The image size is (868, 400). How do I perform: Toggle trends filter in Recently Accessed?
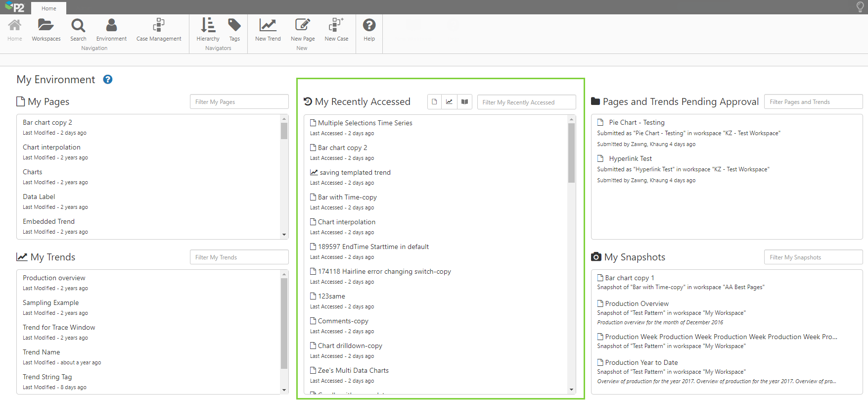[450, 102]
